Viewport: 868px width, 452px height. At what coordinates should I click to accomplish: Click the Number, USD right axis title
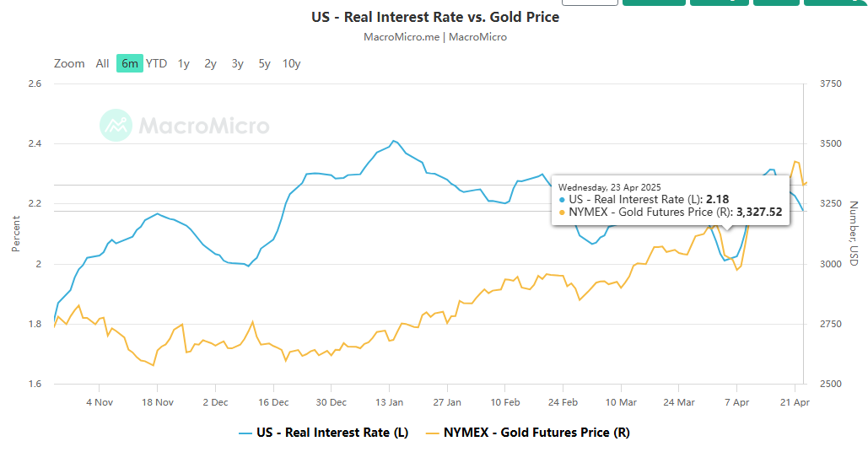[853, 234]
